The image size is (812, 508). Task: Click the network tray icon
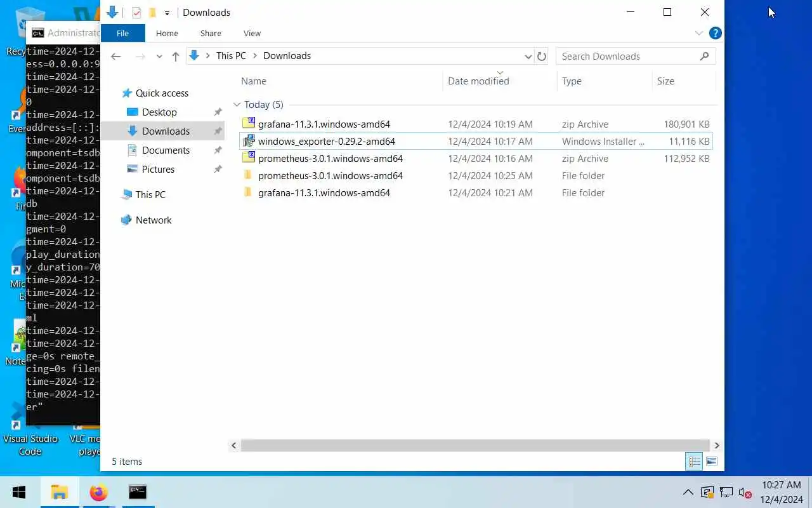coord(726,492)
